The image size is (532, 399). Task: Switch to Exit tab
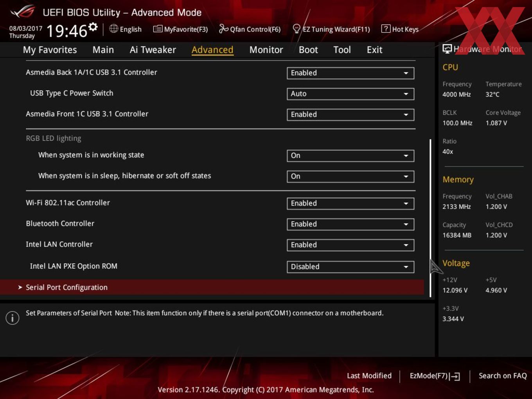click(374, 50)
